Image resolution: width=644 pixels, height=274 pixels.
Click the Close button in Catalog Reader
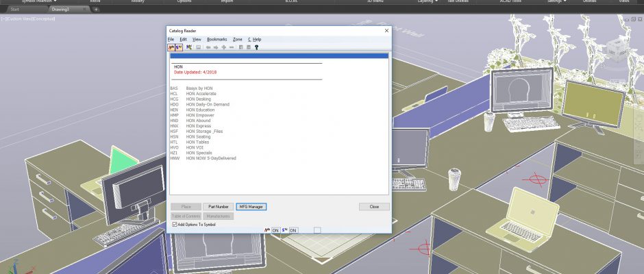click(374, 207)
